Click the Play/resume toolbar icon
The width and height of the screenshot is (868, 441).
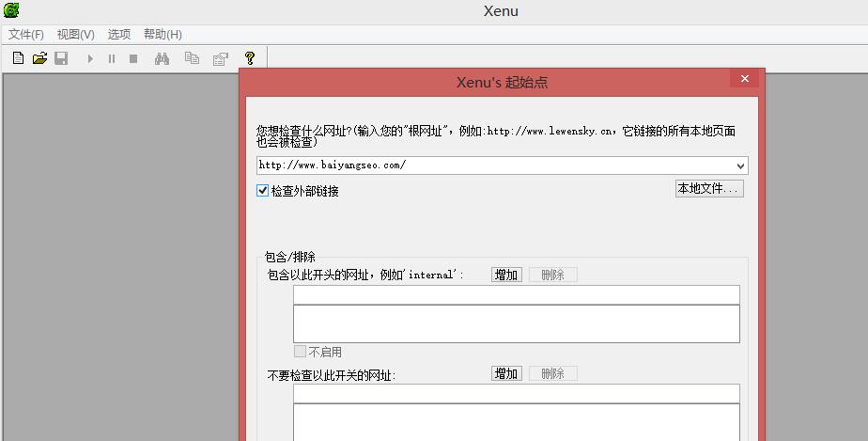[x=90, y=58]
